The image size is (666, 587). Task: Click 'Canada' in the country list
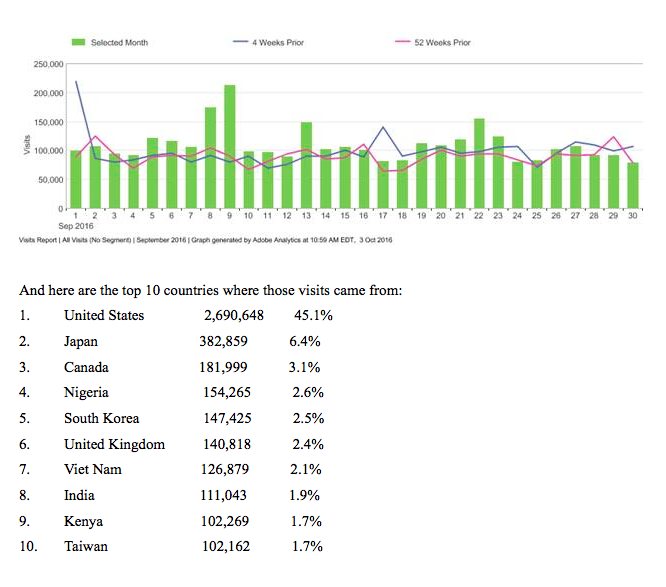tap(86, 367)
